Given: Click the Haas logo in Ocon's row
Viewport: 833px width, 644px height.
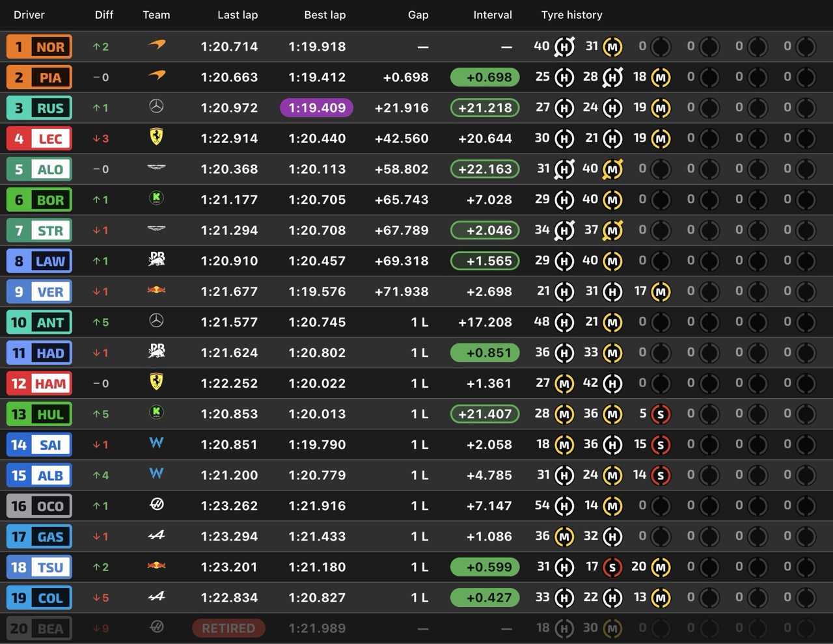Looking at the screenshot, I should 156,504.
